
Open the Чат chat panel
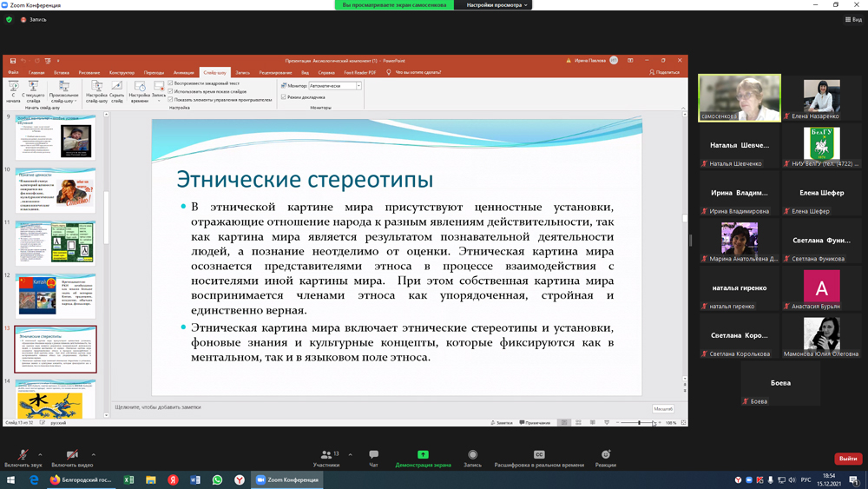373,457
